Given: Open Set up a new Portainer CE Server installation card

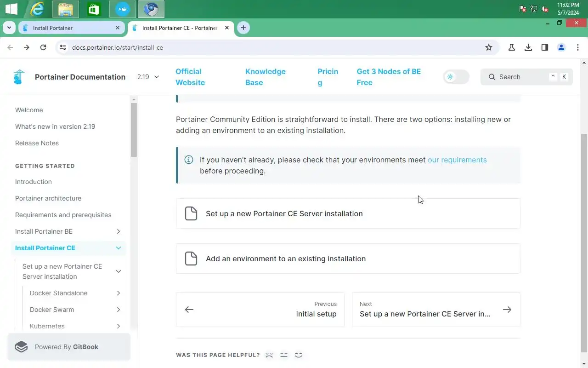Looking at the screenshot, I should tap(348, 213).
